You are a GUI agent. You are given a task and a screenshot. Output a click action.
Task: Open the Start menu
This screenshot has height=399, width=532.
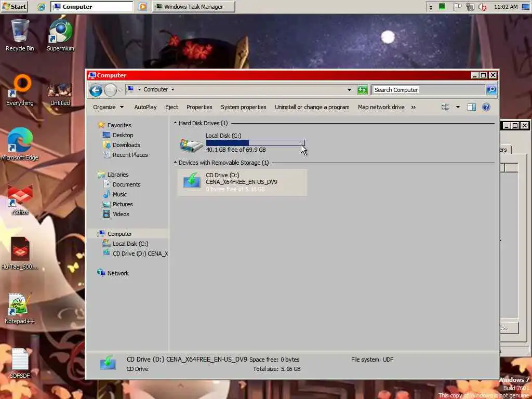(14, 7)
